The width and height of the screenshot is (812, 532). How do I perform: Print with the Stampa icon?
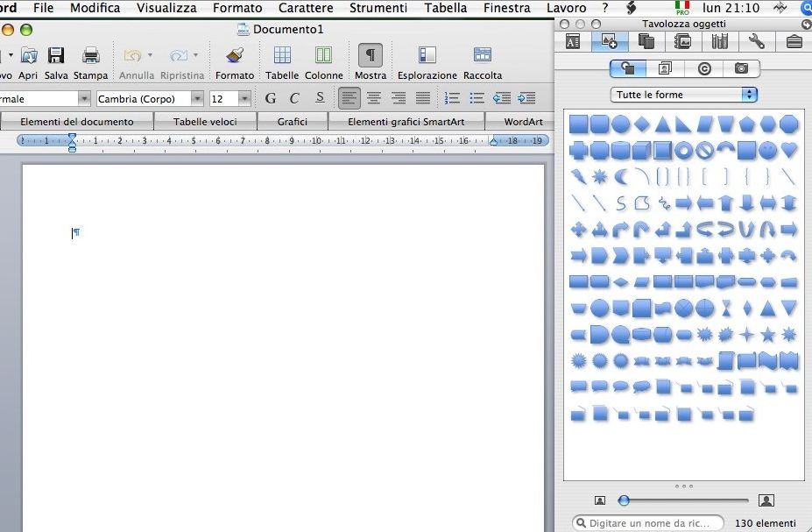pos(90,56)
